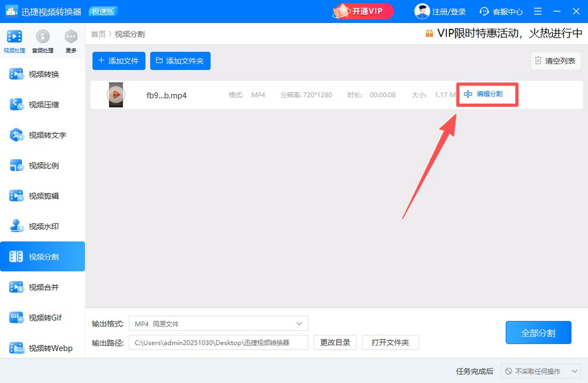Add a file using 添加文件
The height and width of the screenshot is (383, 588).
tap(119, 61)
